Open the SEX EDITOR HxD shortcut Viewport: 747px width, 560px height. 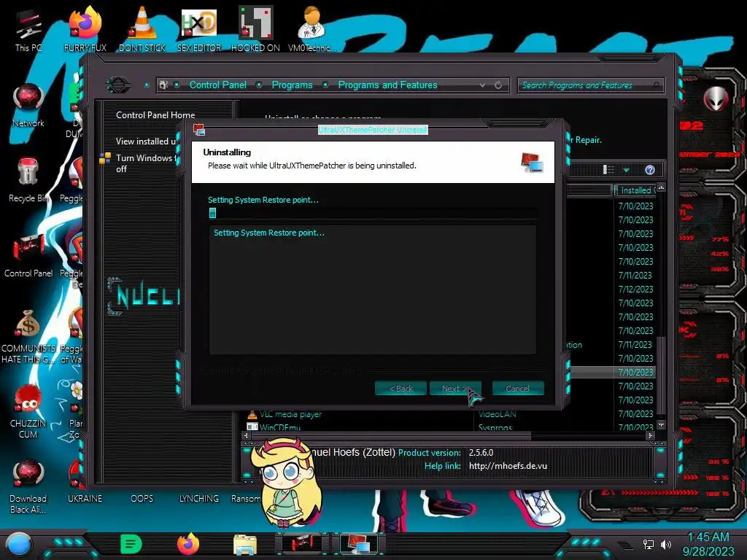point(199,28)
